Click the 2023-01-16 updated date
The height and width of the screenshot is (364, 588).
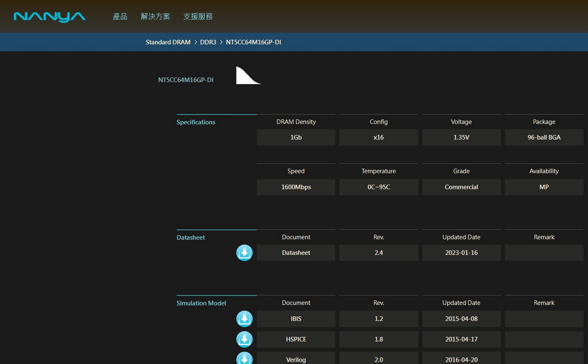(x=461, y=253)
